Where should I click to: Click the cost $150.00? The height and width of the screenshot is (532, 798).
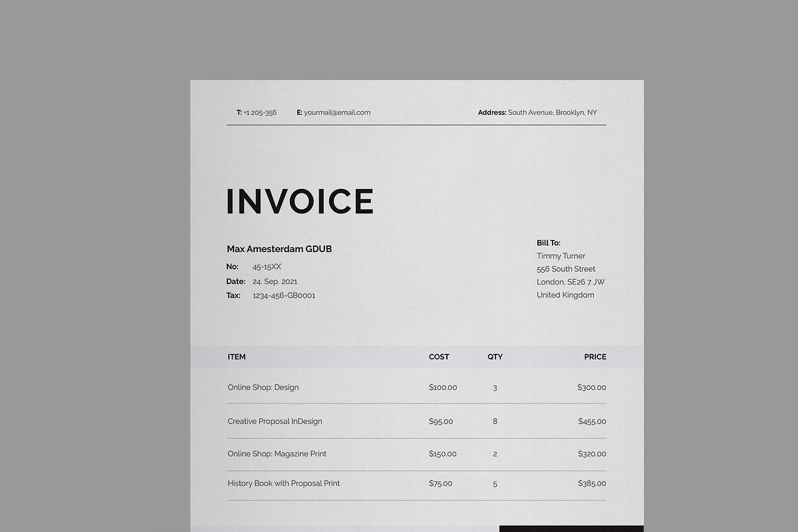click(x=443, y=454)
